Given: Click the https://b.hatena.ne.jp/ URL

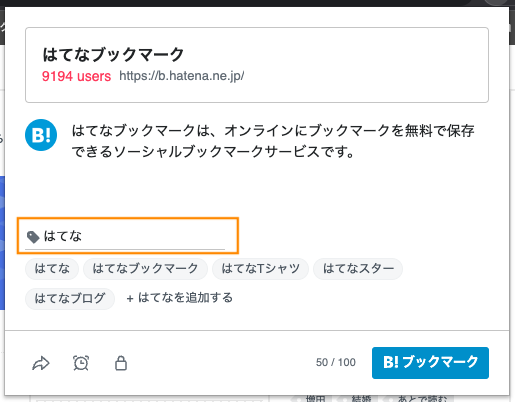Looking at the screenshot, I should pyautogui.click(x=182, y=76).
